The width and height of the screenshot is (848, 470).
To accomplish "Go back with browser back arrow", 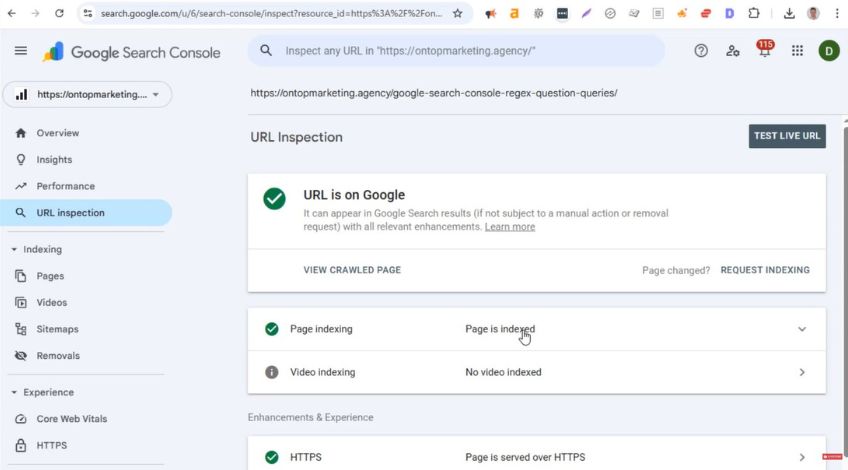I will coord(12,13).
